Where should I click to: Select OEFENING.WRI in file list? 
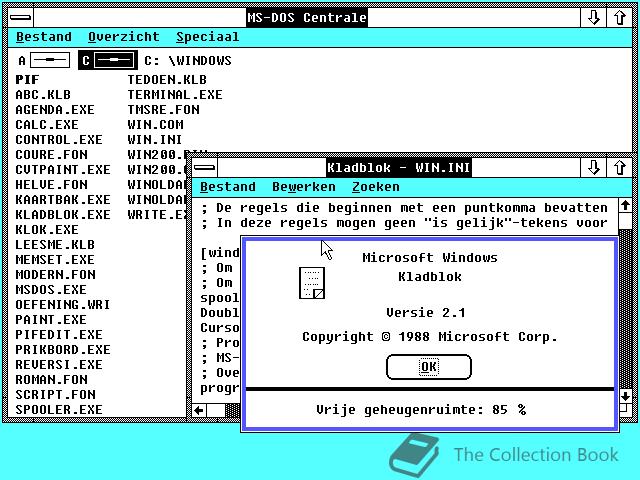[x=63, y=304]
